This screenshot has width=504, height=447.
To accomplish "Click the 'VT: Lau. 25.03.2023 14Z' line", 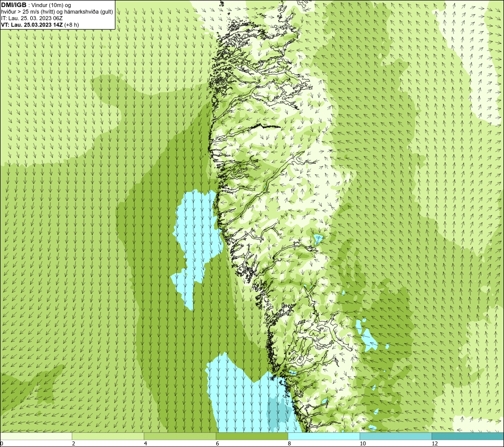I will click(x=32, y=25).
